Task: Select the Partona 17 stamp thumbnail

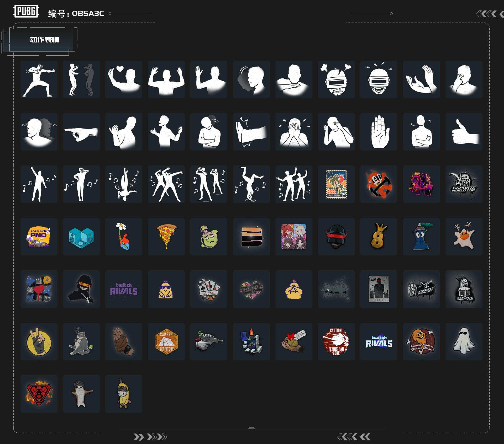Action: (x=336, y=184)
